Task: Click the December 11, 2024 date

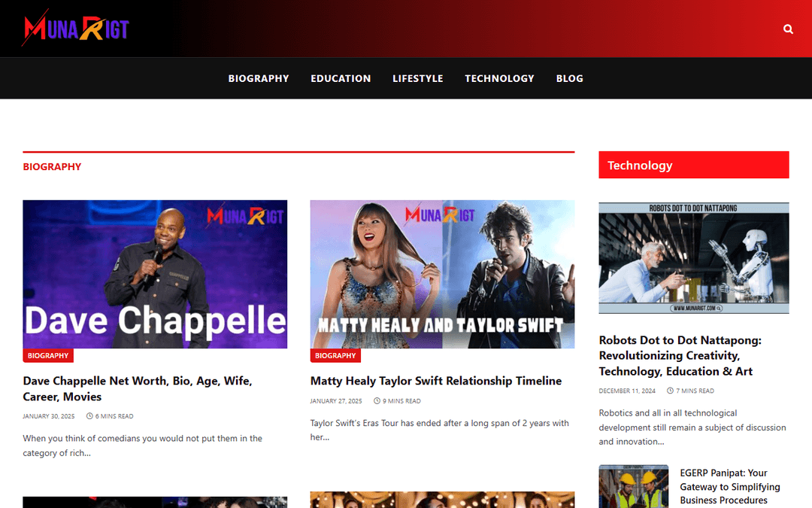Action: pos(627,391)
